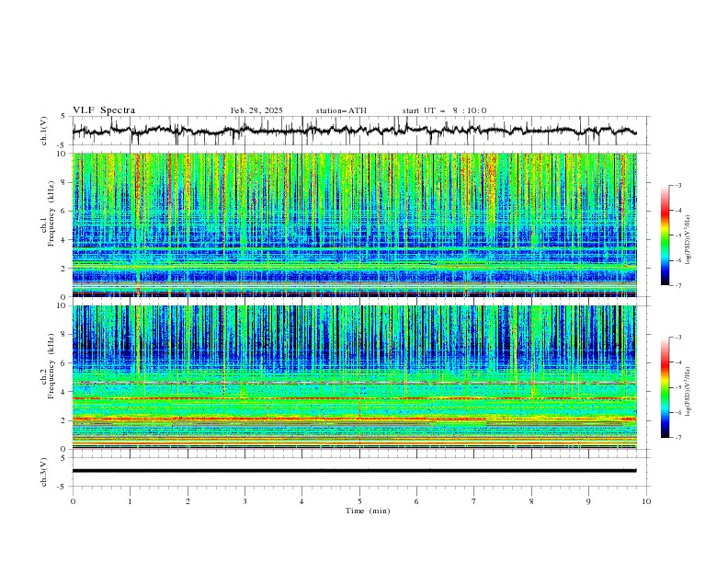Click the ch.1 voltage waveform trace panel

360,131
